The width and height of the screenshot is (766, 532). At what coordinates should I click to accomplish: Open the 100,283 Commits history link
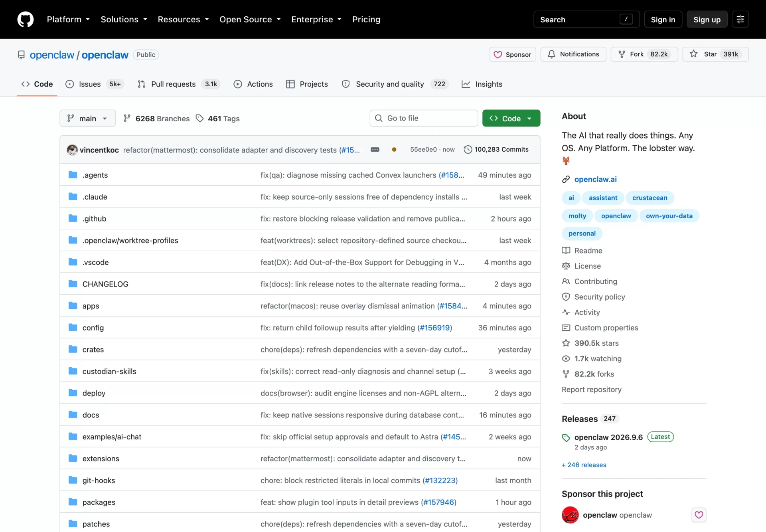point(496,150)
